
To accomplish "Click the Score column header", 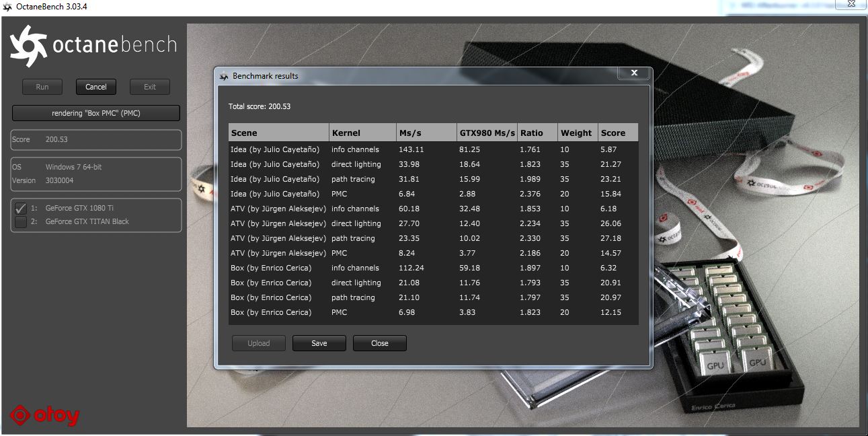I will (618, 133).
